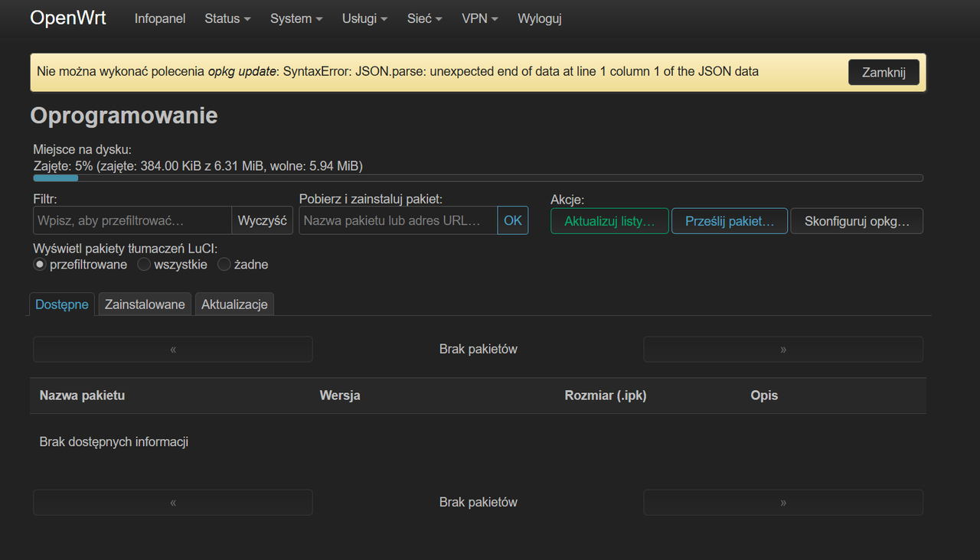The image size is (980, 560).
Task: Focus the package name or URL field
Action: (x=398, y=220)
